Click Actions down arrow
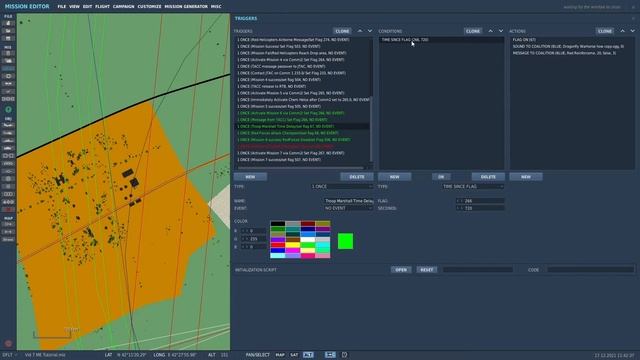 [633, 31]
